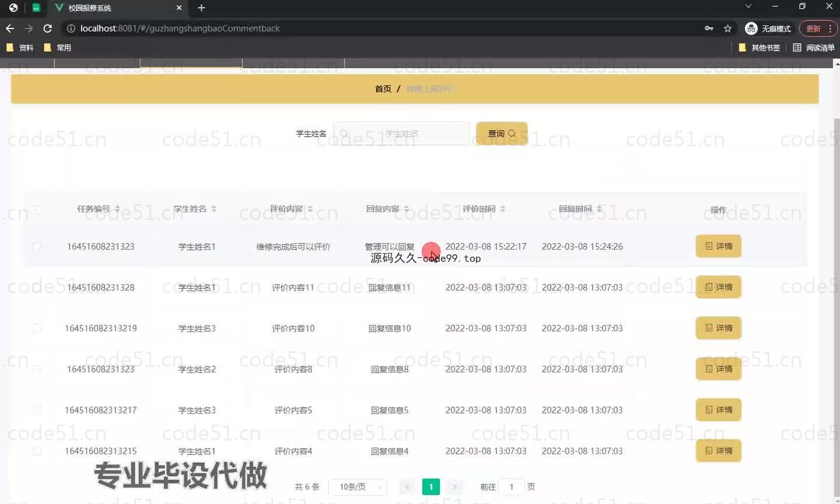Open 详情 for row 评价内容10
The width and height of the screenshot is (840, 504).
click(x=719, y=328)
